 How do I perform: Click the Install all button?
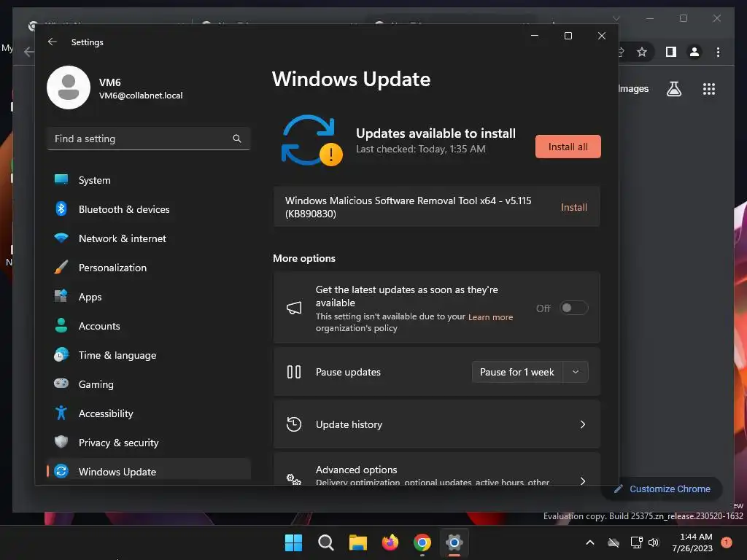[568, 147]
